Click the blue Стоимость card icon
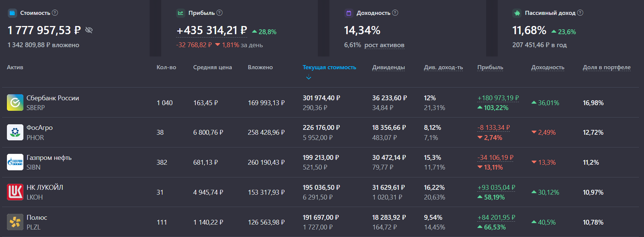This screenshot has height=237, width=644. point(12,13)
